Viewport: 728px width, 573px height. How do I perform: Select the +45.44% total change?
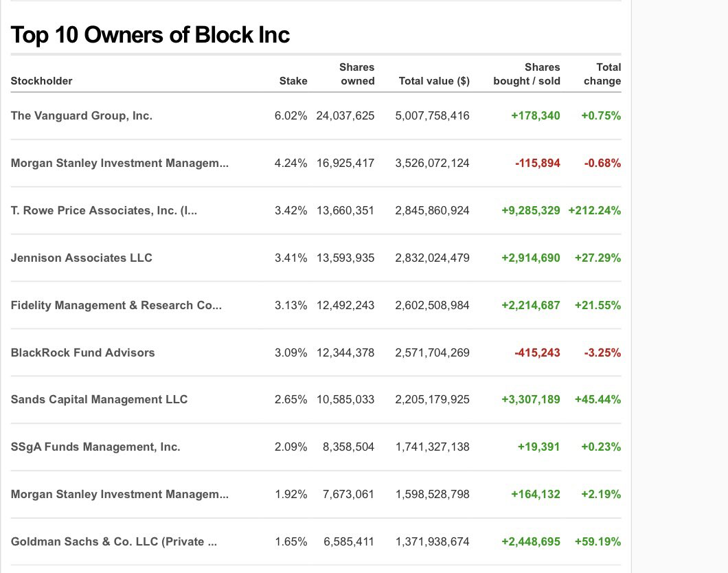(x=598, y=399)
